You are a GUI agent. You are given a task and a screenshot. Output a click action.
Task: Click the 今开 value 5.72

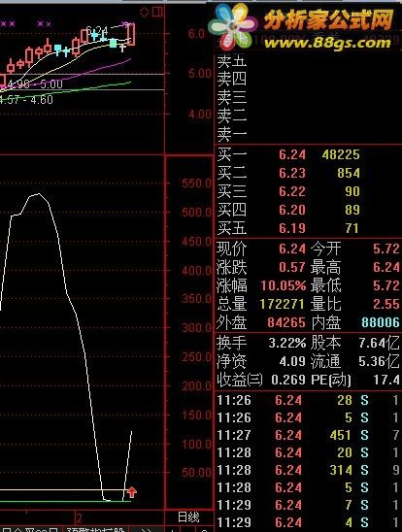(x=386, y=249)
